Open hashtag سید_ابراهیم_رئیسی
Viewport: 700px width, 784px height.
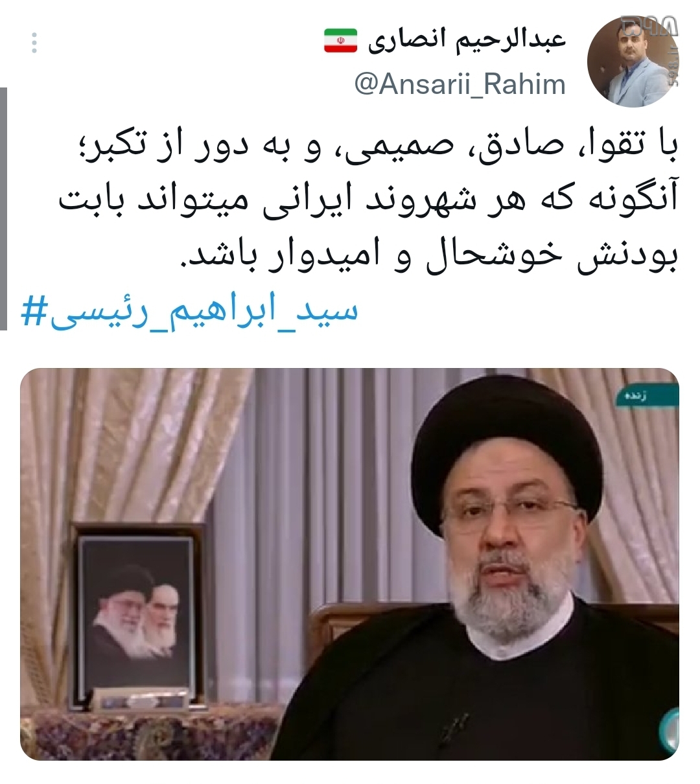[189, 312]
